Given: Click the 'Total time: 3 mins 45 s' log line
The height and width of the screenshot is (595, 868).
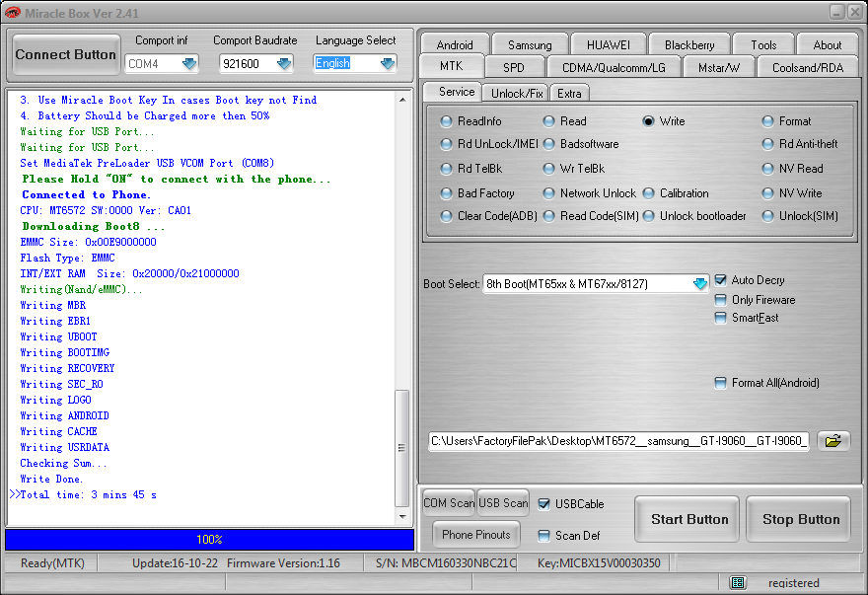Looking at the screenshot, I should [x=88, y=494].
